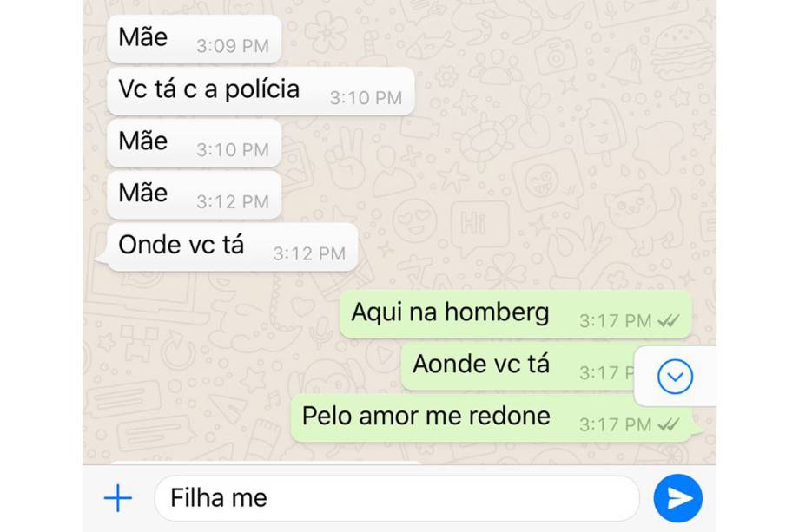Select the 'Aonde vc tá' sent message
Viewport: 799px width, 532px height.
pos(518,366)
